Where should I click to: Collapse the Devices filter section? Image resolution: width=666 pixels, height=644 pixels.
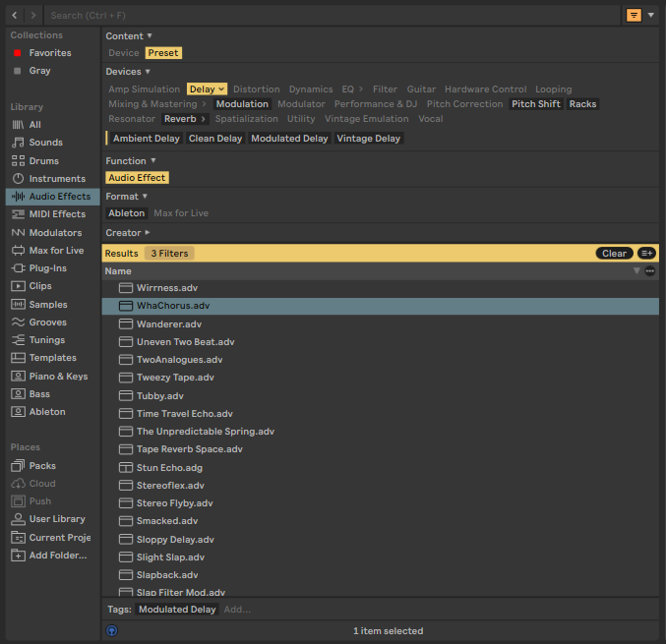tap(148, 72)
